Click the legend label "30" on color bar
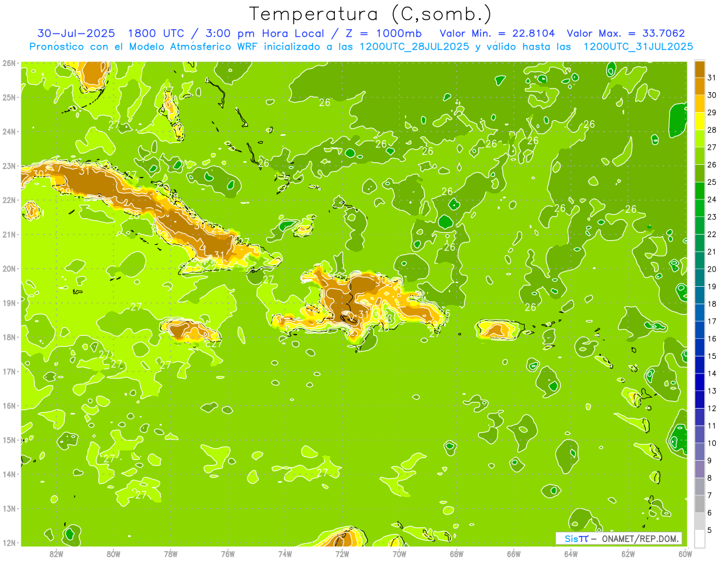This screenshot has height=562, width=728. [x=712, y=95]
